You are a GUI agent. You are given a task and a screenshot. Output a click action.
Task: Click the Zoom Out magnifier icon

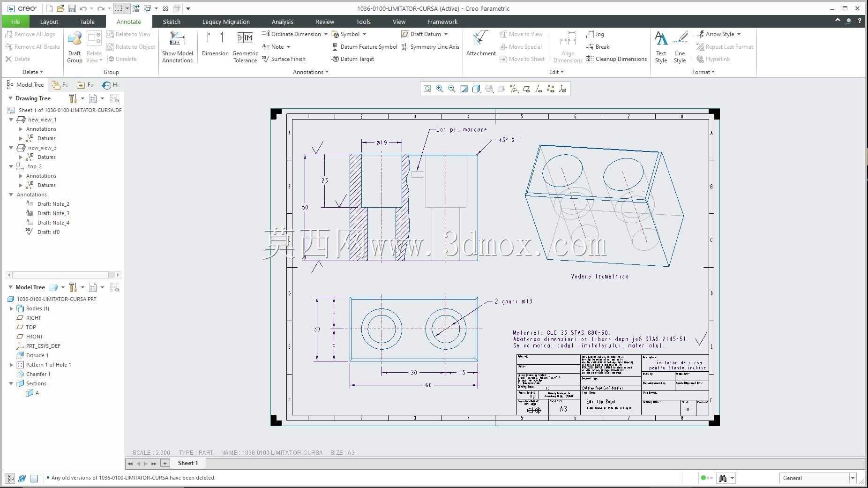point(451,89)
